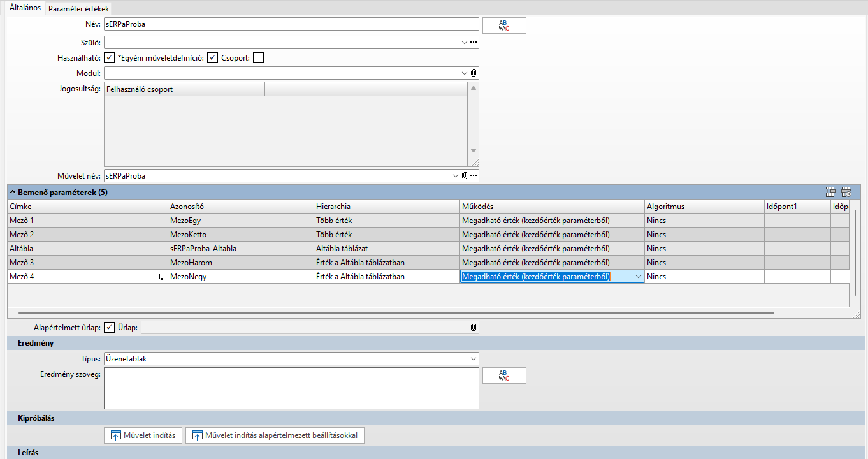Click the Azonosító column header

(241, 207)
